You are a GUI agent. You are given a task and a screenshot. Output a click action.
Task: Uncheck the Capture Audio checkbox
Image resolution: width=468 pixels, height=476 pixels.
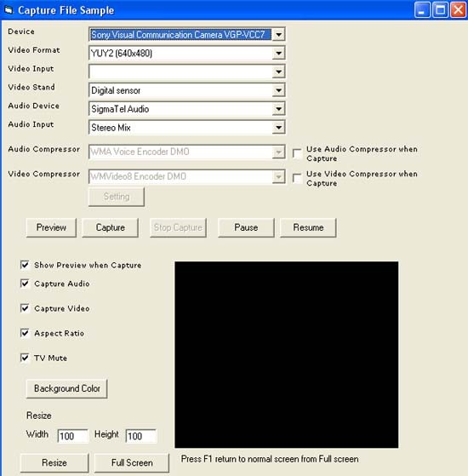pyautogui.click(x=25, y=284)
